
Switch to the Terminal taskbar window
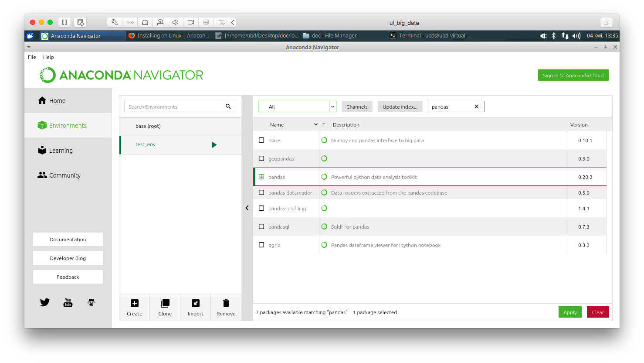pyautogui.click(x=430, y=36)
